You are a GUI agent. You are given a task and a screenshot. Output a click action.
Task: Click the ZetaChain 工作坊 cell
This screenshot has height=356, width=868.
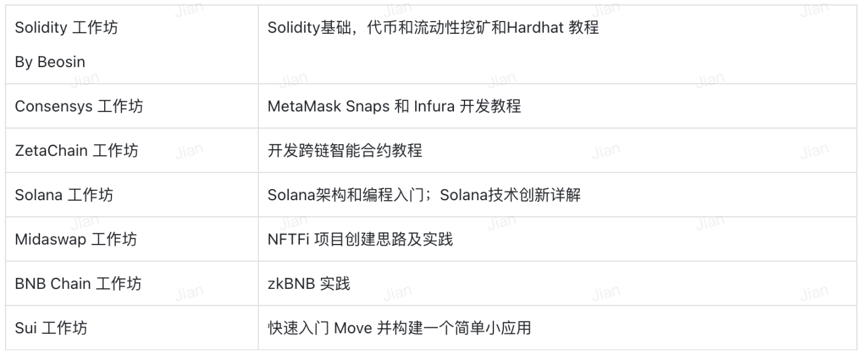pyautogui.click(x=132, y=150)
